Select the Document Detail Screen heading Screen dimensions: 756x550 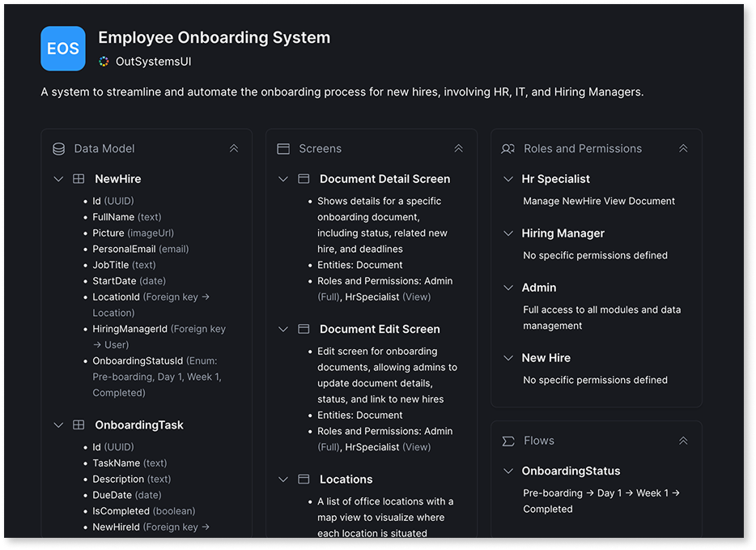coord(384,179)
